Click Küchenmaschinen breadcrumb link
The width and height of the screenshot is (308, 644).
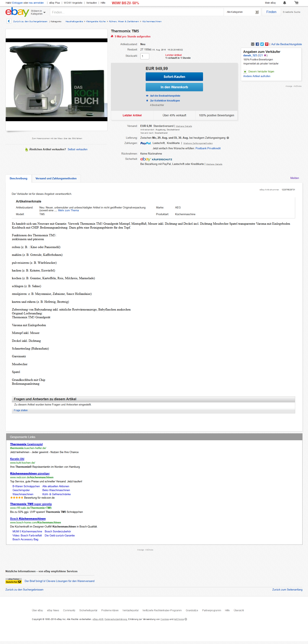click(x=152, y=22)
